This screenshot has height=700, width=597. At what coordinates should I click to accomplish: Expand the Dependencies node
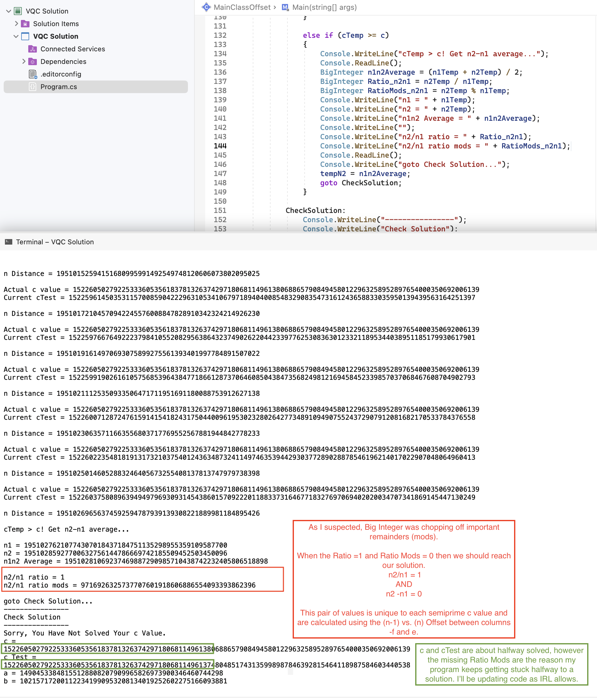click(24, 61)
